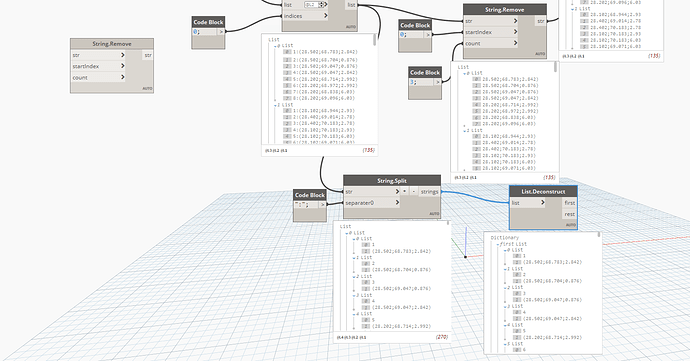Click the indices input port chevron
Screen dimensions: 690x361
[x=326, y=16]
